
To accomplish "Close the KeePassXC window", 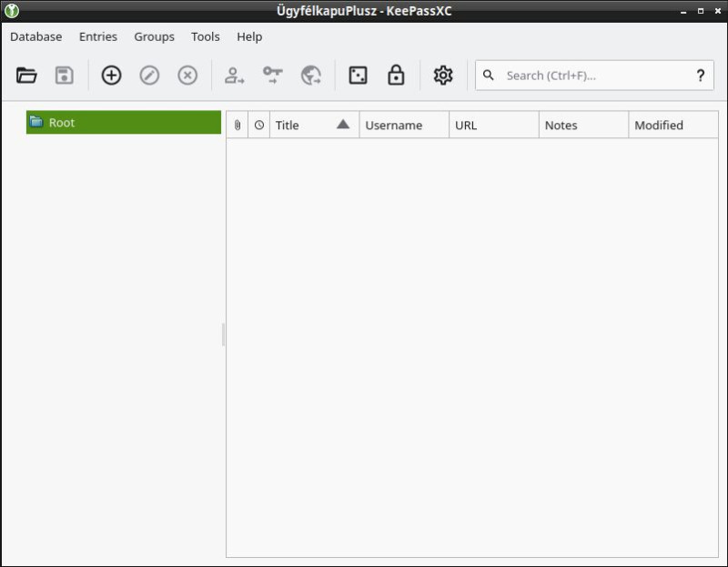I will [x=718, y=11].
